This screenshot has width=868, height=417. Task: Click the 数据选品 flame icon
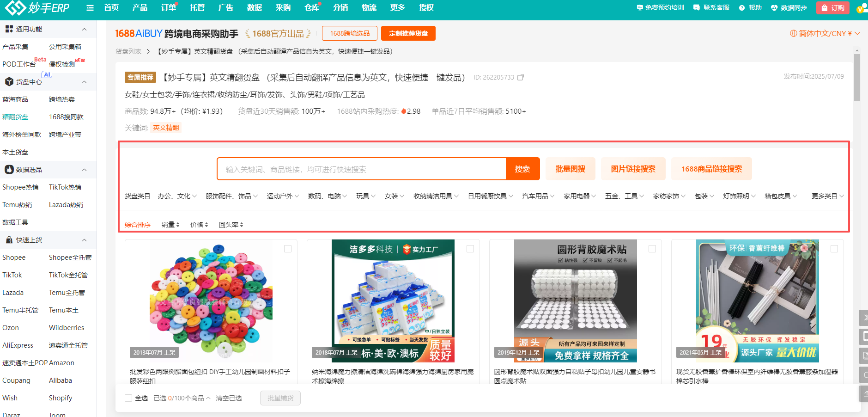pos(9,170)
